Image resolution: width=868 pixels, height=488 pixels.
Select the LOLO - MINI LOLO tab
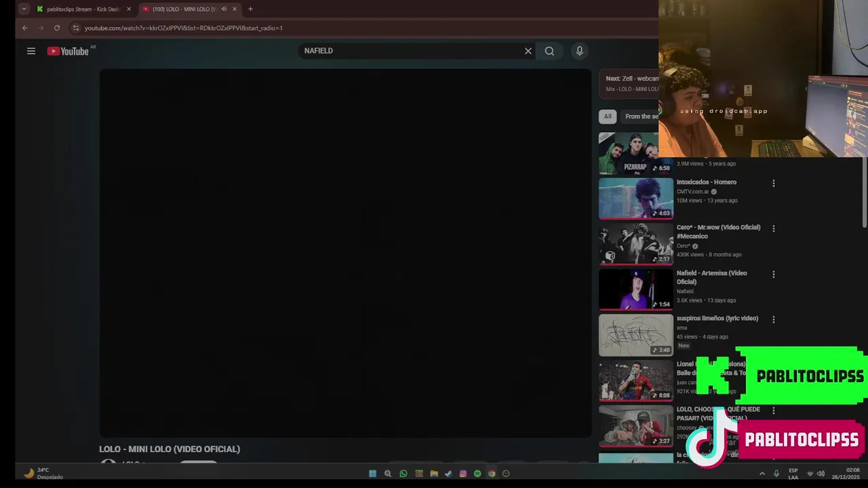pyautogui.click(x=183, y=9)
